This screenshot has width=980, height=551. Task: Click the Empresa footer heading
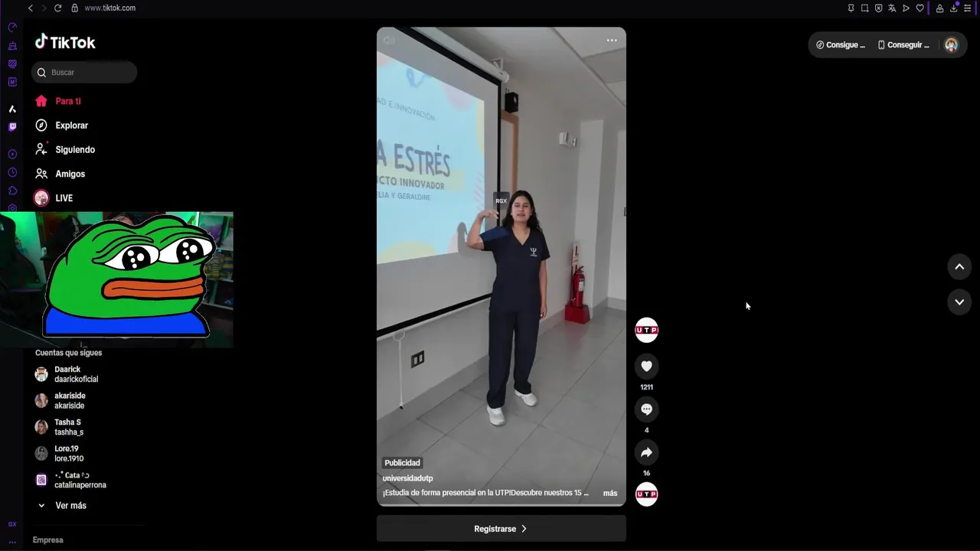(x=47, y=540)
